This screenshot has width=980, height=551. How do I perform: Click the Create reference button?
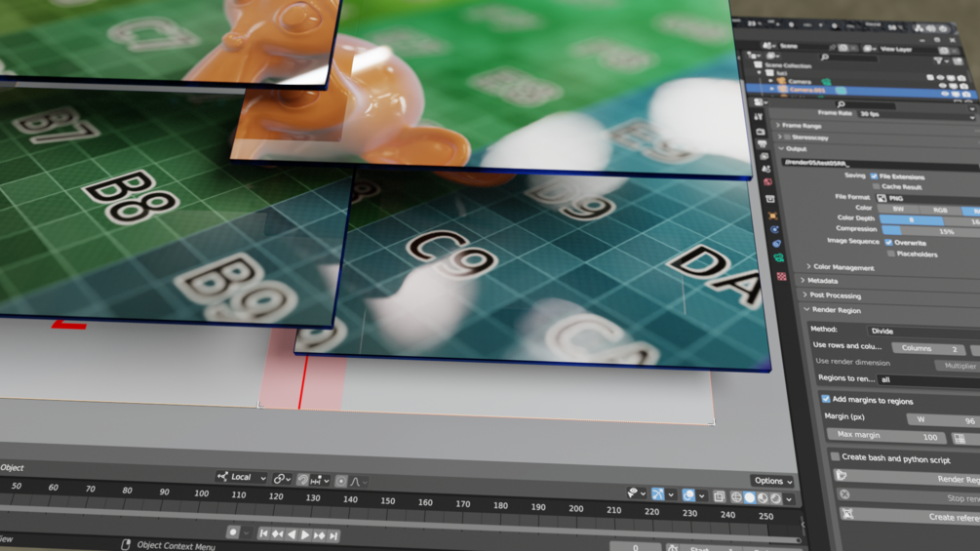[x=910, y=515]
